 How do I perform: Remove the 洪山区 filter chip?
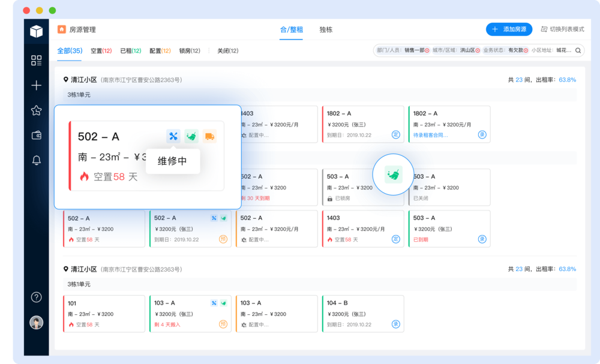tap(478, 50)
